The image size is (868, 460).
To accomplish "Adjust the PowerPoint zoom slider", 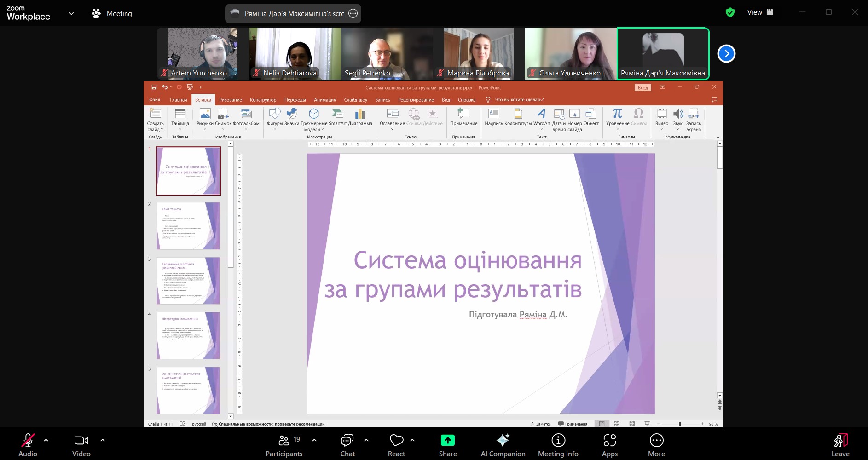I will 680,424.
